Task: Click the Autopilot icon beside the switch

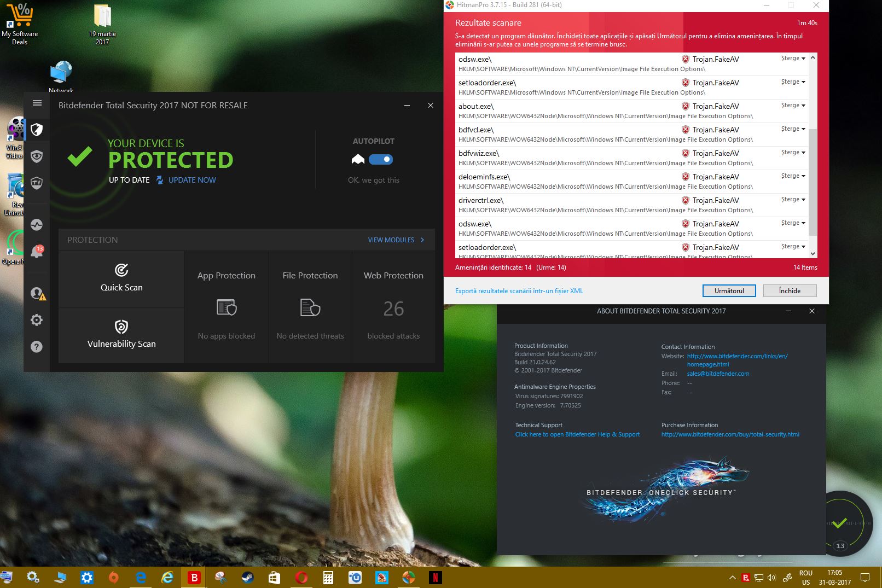Action: click(x=358, y=159)
